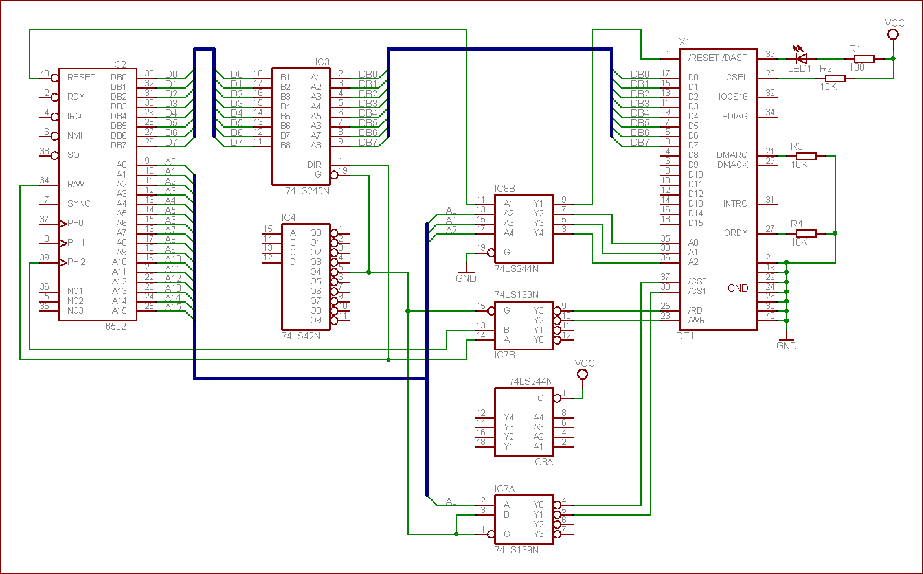Screen dimensions: 924x574
Task: Select the red GND label inside IDE1
Action: click(738, 288)
